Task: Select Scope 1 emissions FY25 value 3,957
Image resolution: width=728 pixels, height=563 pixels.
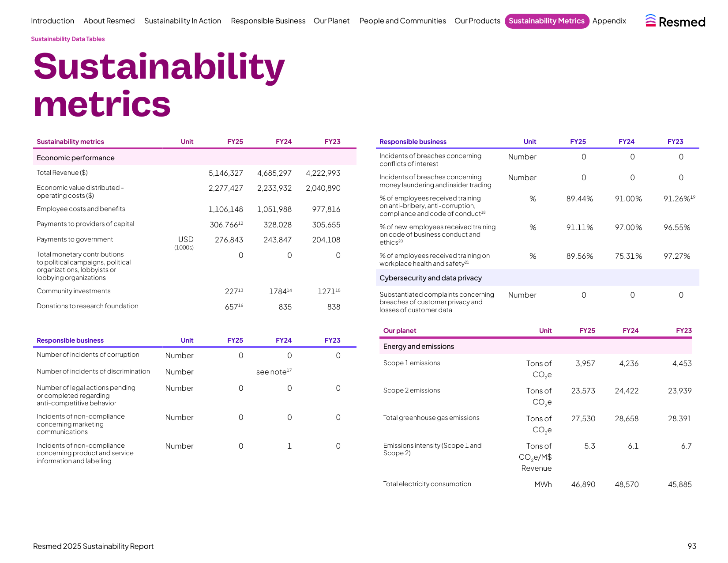Action: [x=585, y=363]
